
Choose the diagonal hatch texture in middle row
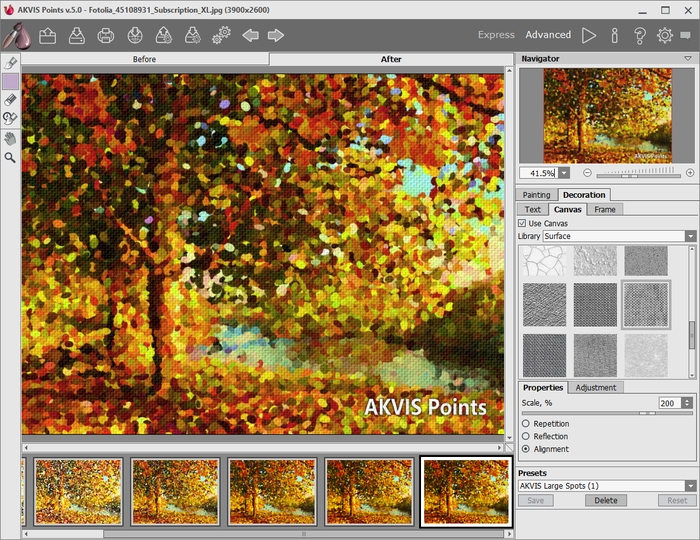tap(544, 305)
